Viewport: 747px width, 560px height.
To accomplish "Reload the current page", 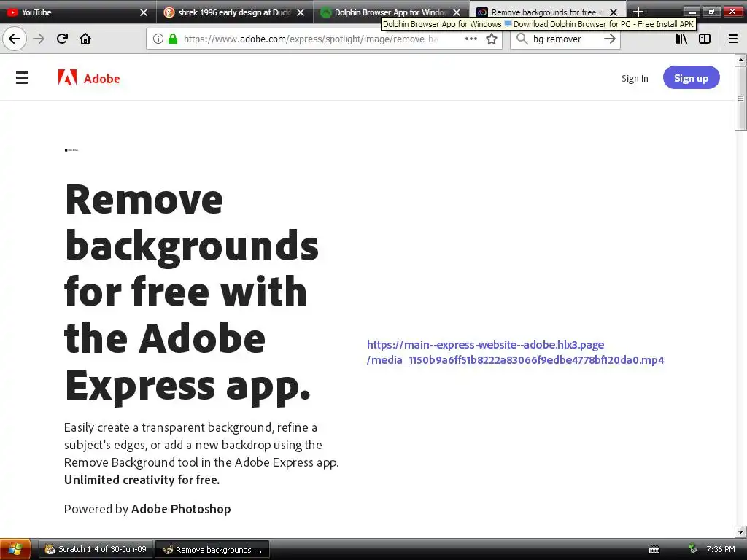I will [62, 39].
